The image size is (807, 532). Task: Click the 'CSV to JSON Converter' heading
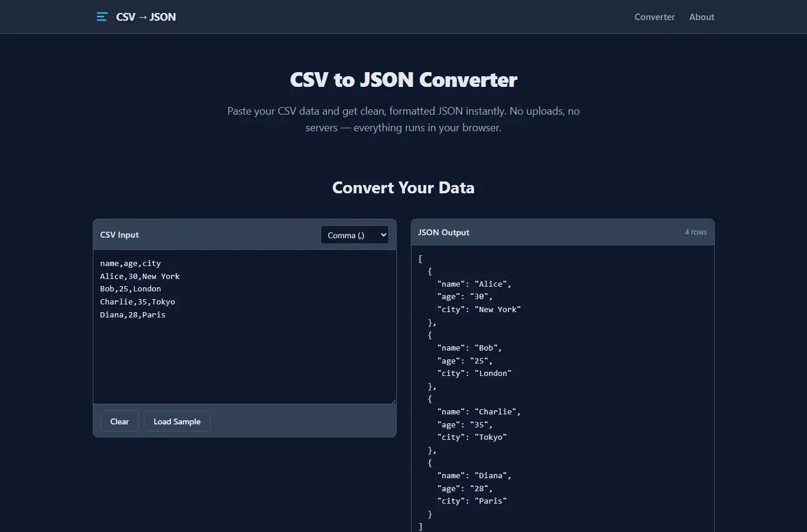click(404, 80)
